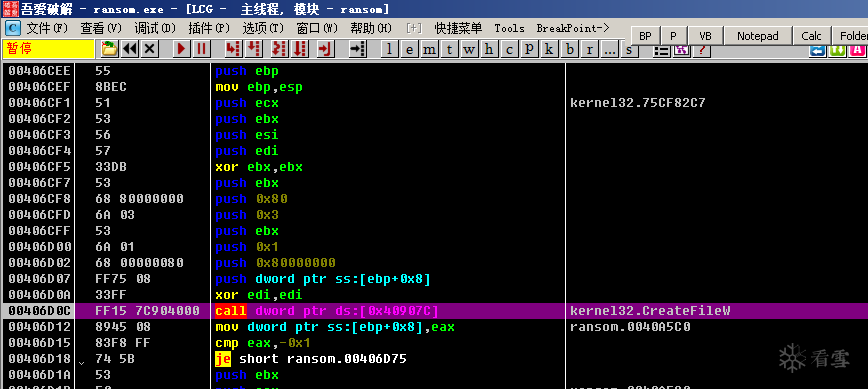This screenshot has width=868, height=389.
Task: Open References window with the r button
Action: click(589, 49)
